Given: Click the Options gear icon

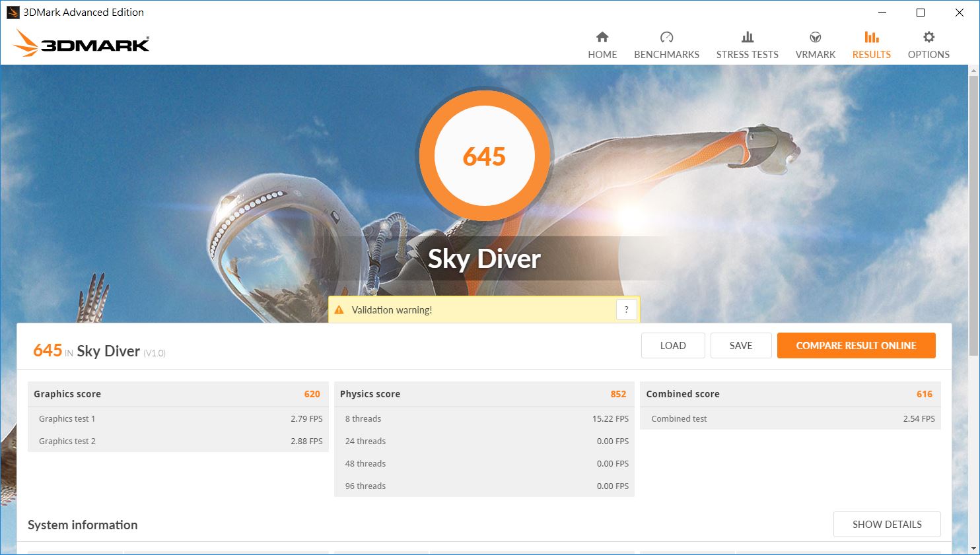Looking at the screenshot, I should (x=928, y=37).
